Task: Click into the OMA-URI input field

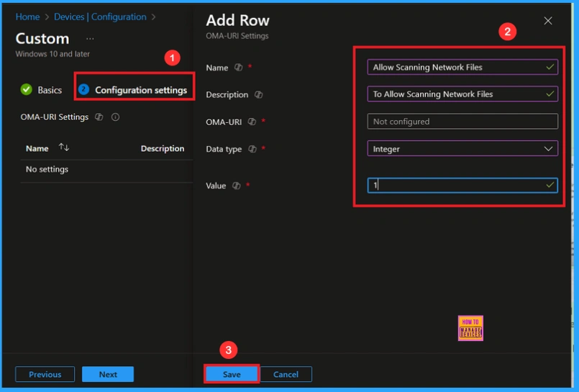Action: pos(462,122)
